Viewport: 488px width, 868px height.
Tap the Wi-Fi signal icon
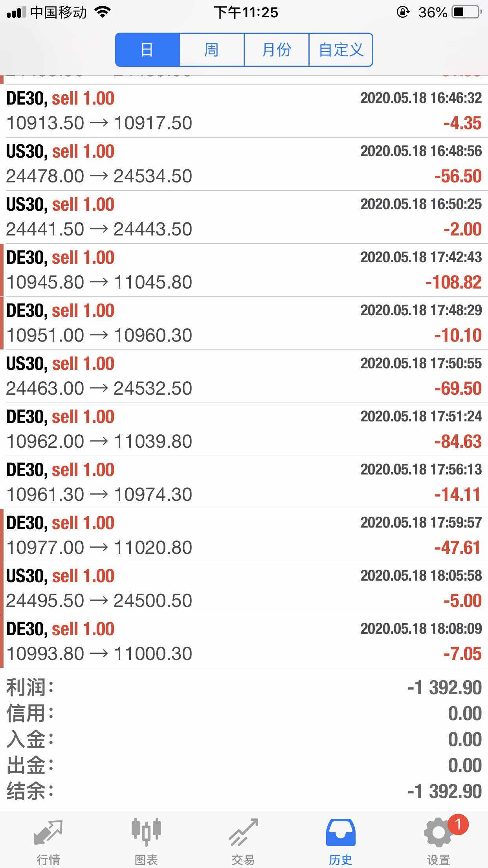click(x=103, y=13)
